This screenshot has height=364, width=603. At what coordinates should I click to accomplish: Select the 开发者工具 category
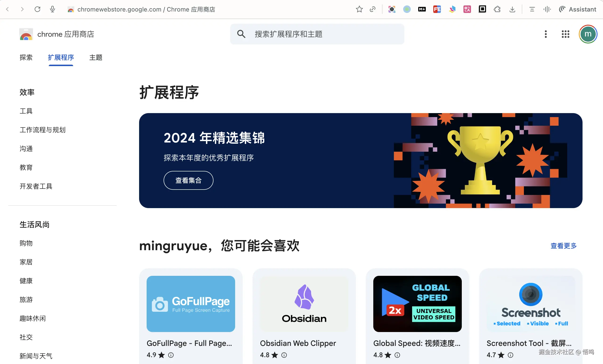tap(36, 186)
